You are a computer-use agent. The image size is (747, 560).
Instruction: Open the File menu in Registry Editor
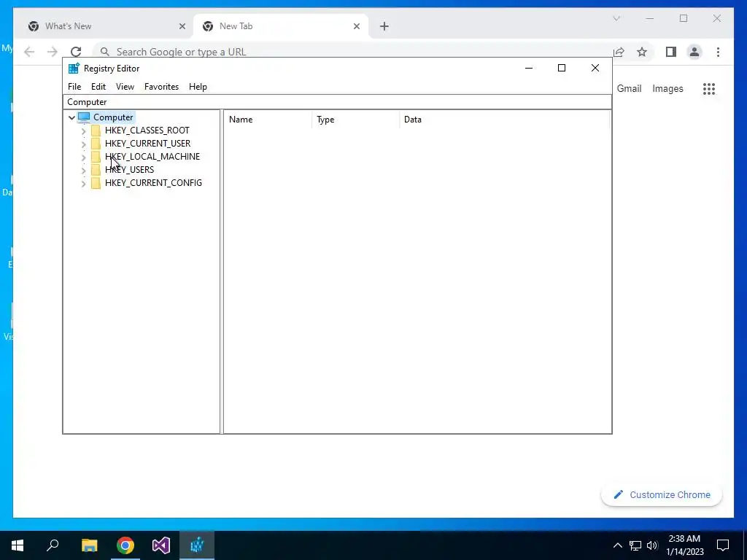[74, 87]
